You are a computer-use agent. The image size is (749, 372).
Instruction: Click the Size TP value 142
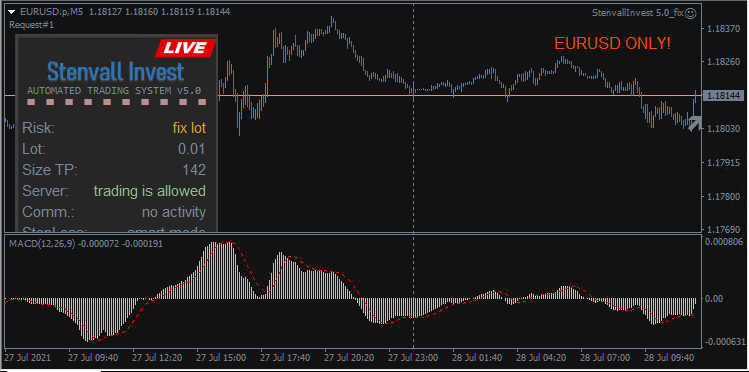(194, 170)
